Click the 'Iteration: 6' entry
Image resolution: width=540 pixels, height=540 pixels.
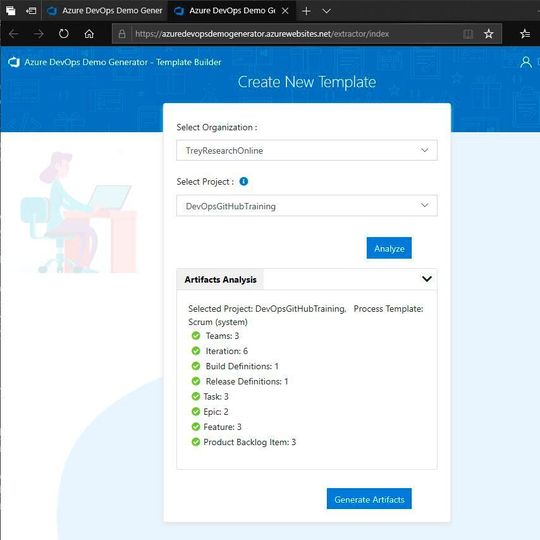(227, 351)
